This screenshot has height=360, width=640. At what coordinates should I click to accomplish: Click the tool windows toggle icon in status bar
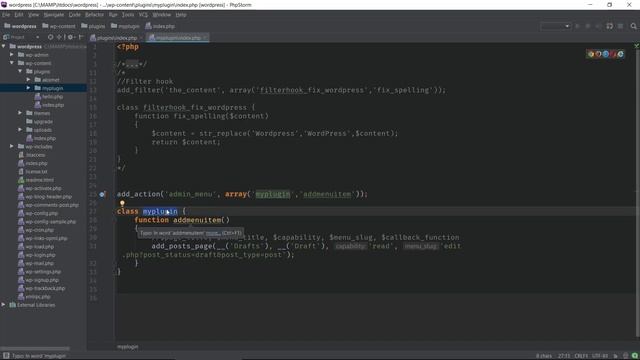pos(6,356)
